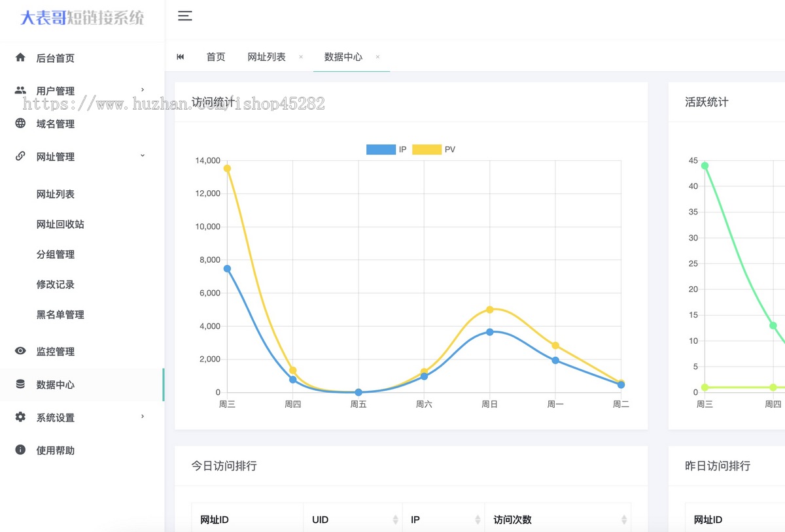Click the eye icon beside 监控管理
This screenshot has height=532, width=785.
(x=20, y=351)
